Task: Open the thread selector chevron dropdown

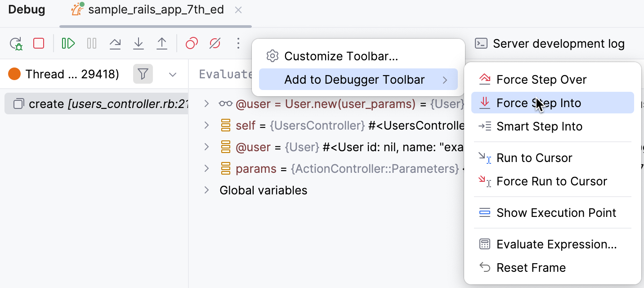Action: 172,74
